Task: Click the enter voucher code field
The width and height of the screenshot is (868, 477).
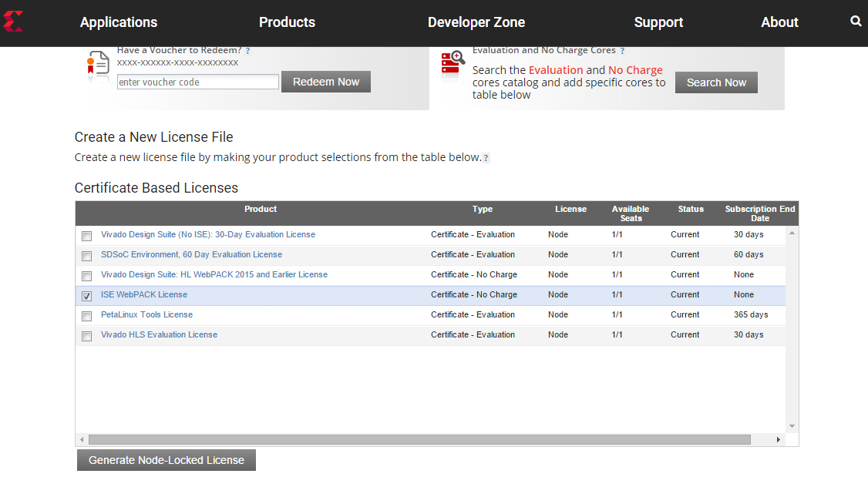Action: (x=197, y=82)
